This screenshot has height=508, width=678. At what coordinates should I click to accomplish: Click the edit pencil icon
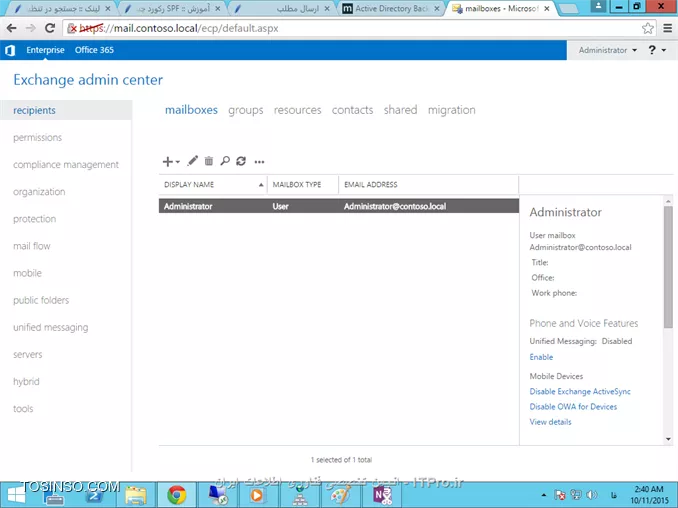192,161
